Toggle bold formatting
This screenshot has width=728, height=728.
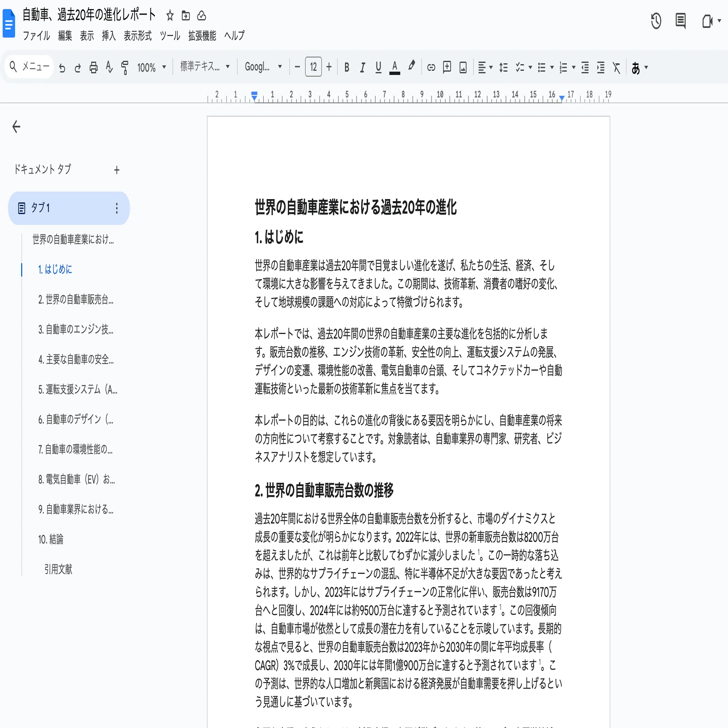click(347, 67)
